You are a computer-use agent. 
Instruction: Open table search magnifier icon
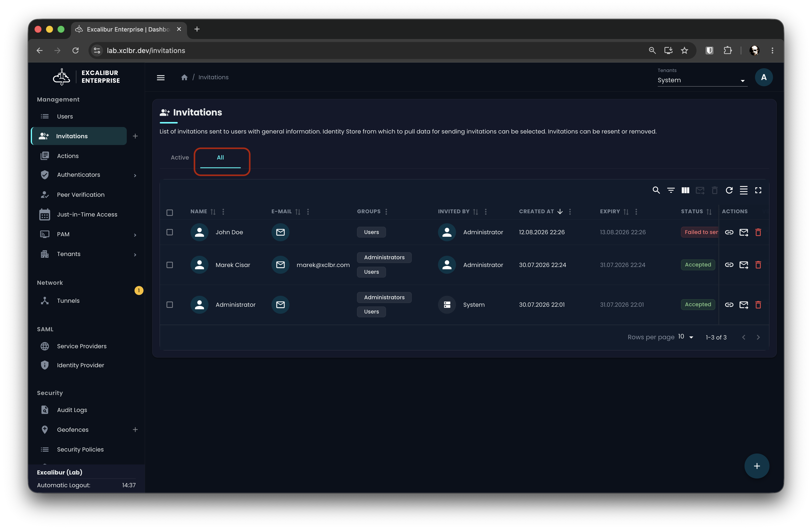click(656, 190)
